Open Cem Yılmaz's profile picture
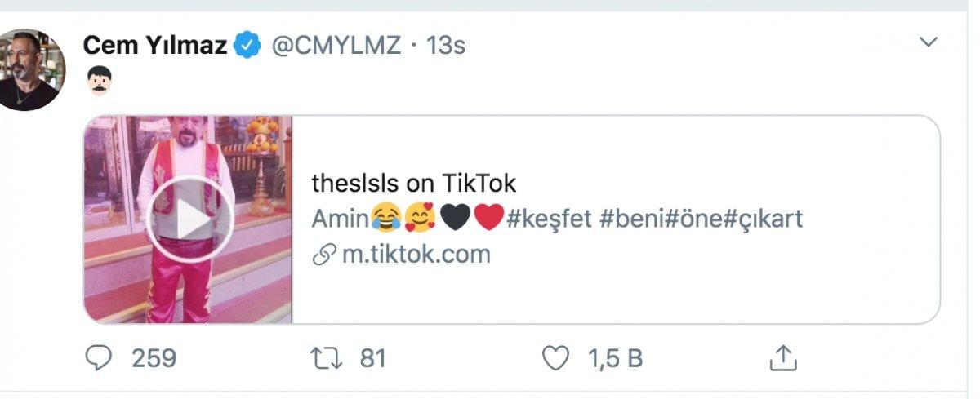Viewport: 980px width, 399px height. (29, 70)
